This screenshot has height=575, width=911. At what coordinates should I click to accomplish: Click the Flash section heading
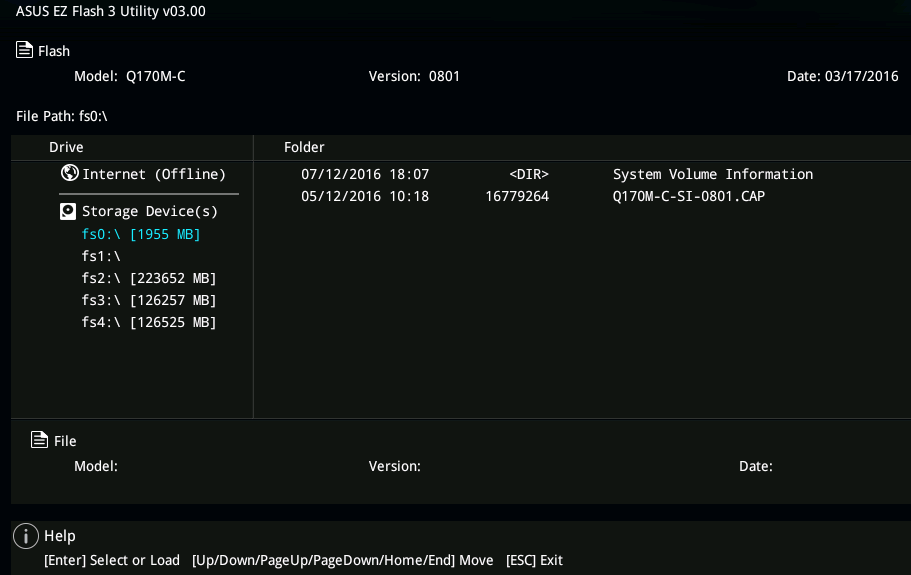point(54,51)
